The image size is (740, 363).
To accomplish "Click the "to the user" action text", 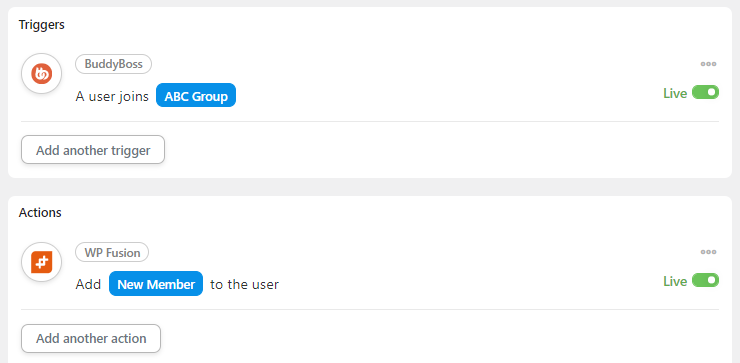I will [x=244, y=285].
